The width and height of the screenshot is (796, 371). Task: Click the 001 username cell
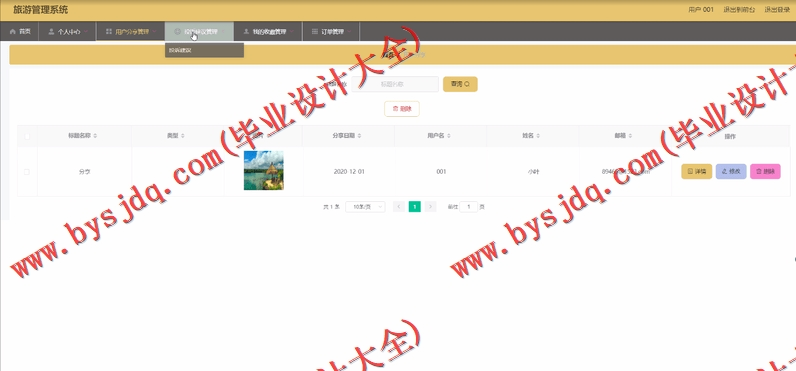tap(441, 172)
